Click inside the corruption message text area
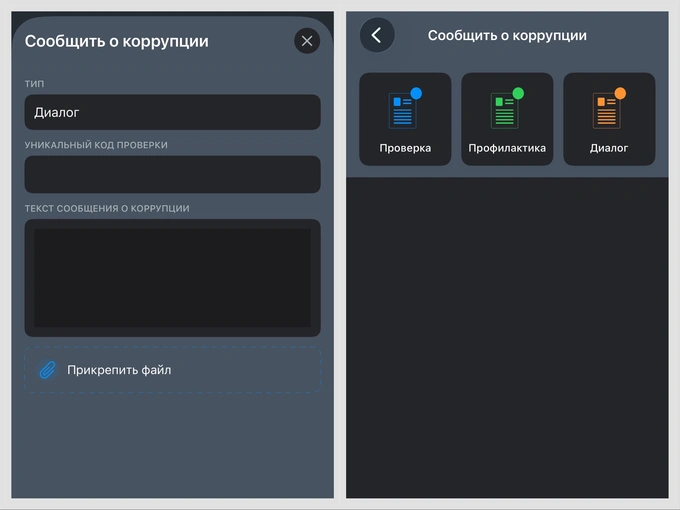Image resolution: width=680 pixels, height=510 pixels. [x=173, y=278]
